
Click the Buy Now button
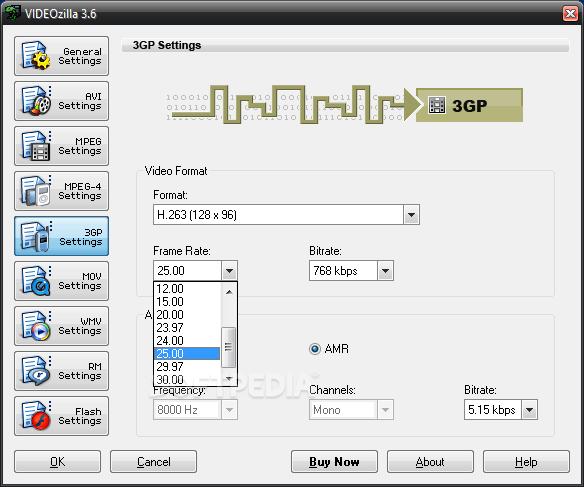point(334,462)
